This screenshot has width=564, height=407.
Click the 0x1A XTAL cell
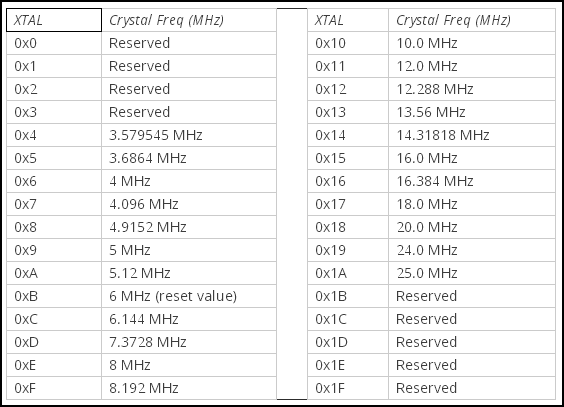[x=348, y=273]
